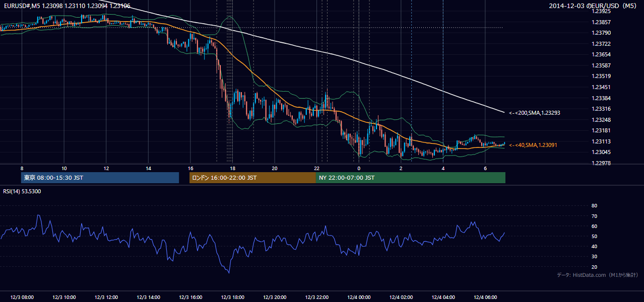Click the 12/3 10:00 date label
The height and width of the screenshot is (302, 644).
(64, 297)
